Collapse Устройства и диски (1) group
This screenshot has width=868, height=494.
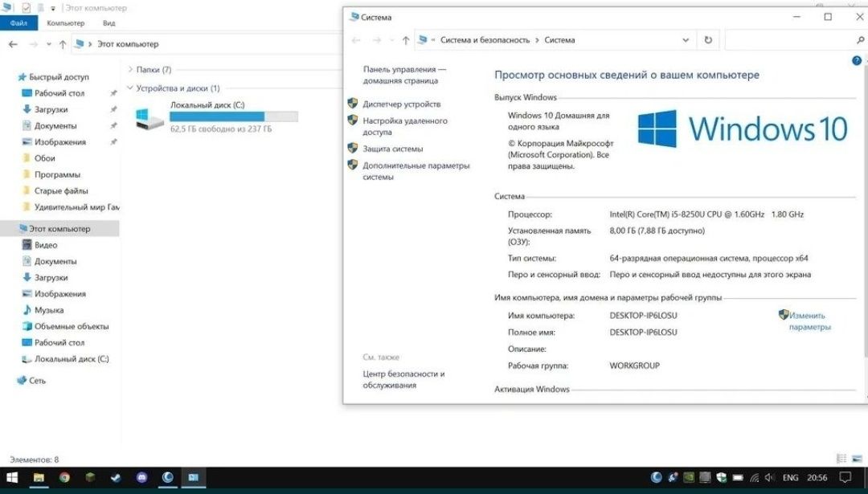(x=130, y=88)
